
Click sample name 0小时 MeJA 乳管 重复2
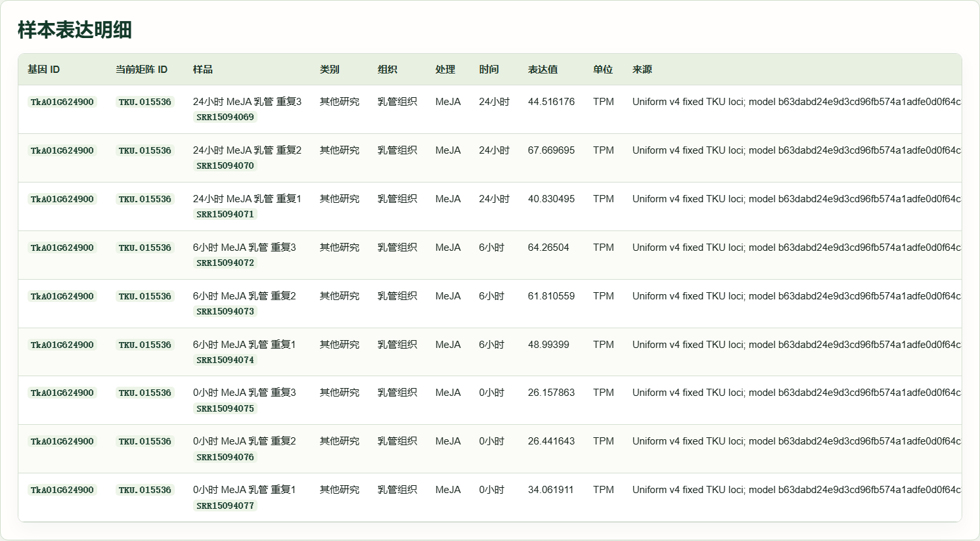point(244,441)
